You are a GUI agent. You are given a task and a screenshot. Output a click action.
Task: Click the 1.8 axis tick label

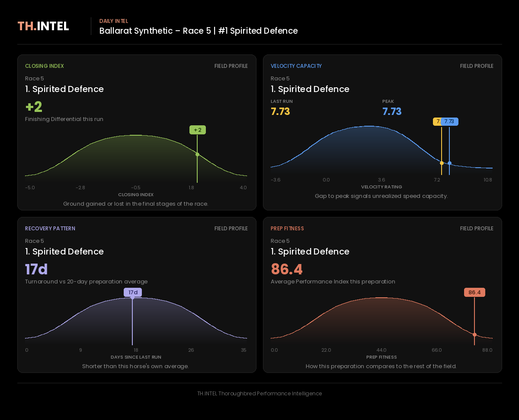click(x=191, y=188)
